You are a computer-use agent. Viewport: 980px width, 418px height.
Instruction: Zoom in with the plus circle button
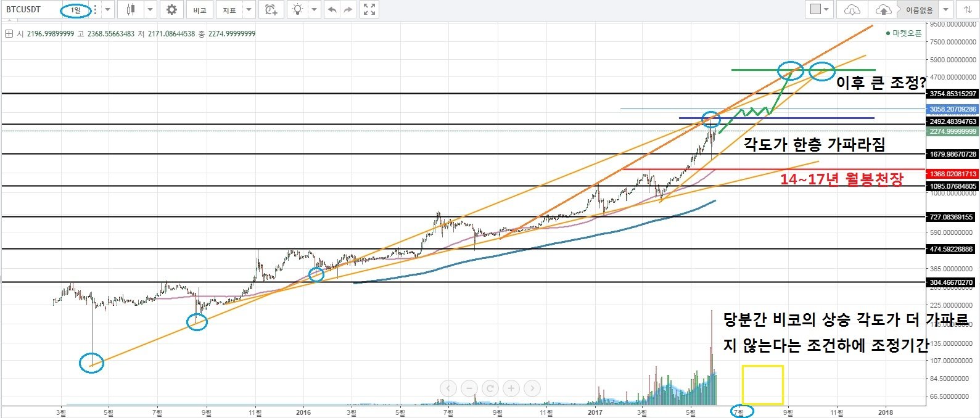pos(511,388)
